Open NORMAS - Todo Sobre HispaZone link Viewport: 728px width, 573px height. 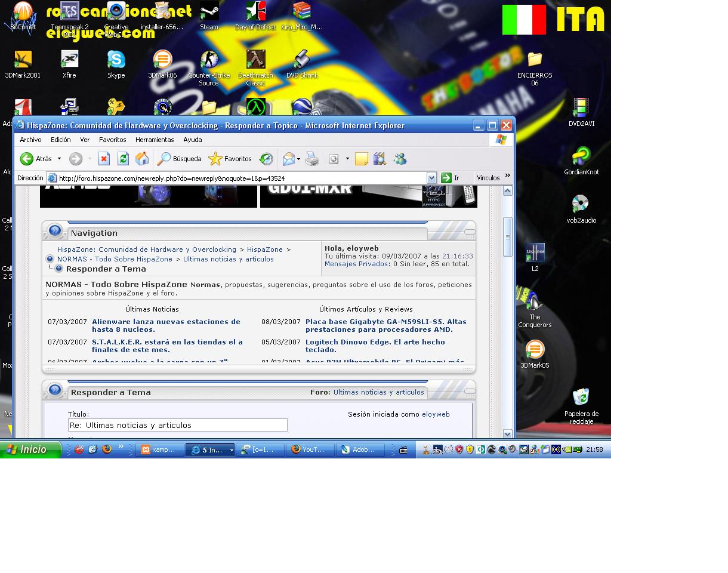(x=115, y=259)
